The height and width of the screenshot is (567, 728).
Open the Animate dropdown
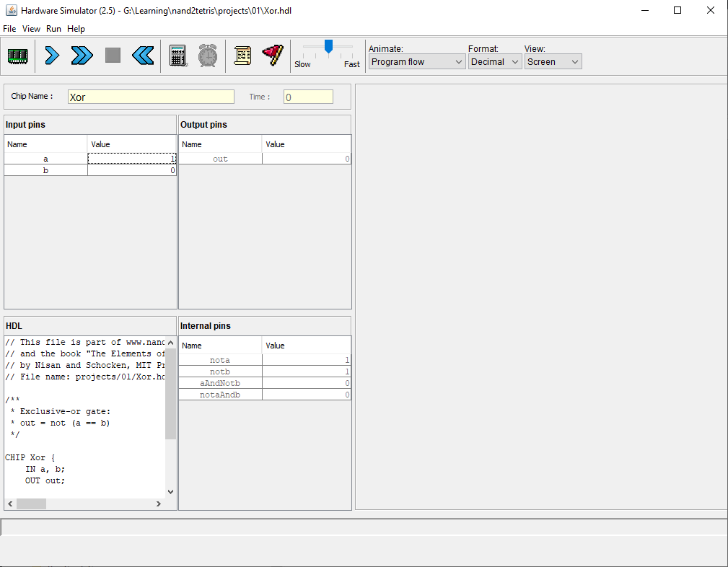point(417,62)
